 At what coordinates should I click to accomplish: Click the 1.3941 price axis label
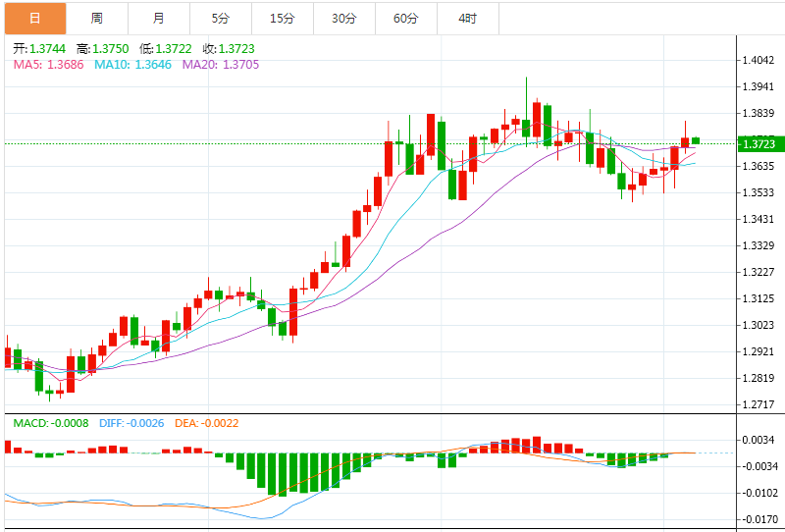[x=759, y=87]
